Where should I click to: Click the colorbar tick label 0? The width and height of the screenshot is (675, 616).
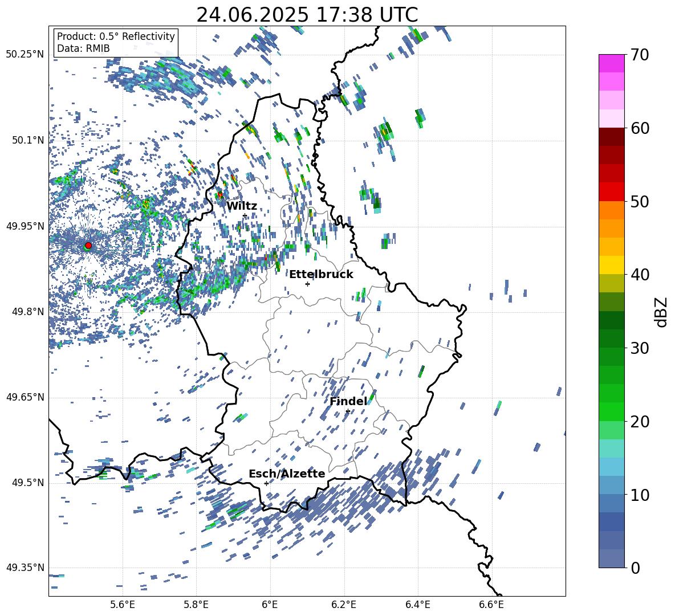(x=635, y=568)
